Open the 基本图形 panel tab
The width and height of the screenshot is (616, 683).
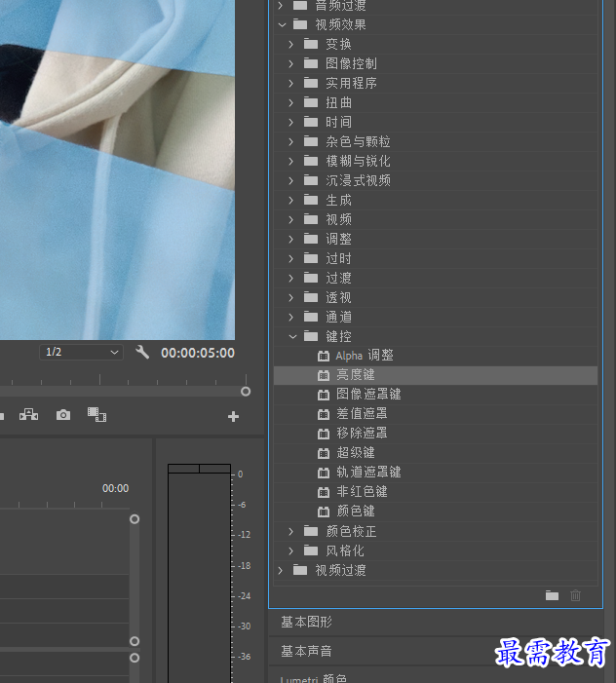(306, 622)
